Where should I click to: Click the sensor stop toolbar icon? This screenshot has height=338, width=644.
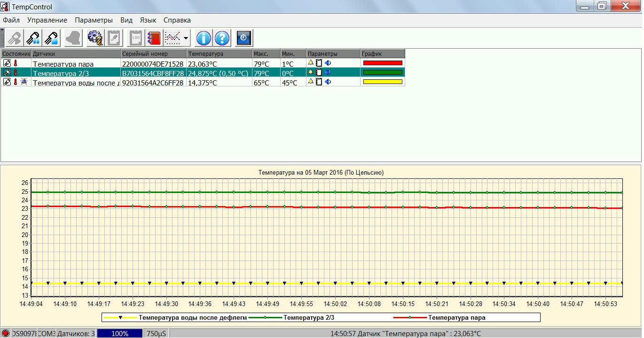[x=52, y=38]
